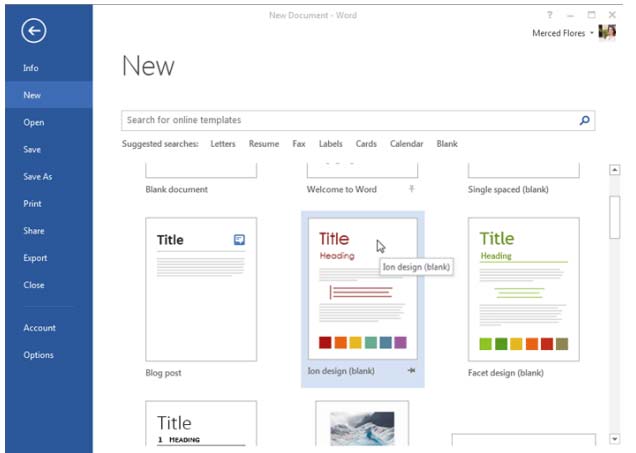Pin the Welcome to Word template
636x453 pixels.
point(411,189)
